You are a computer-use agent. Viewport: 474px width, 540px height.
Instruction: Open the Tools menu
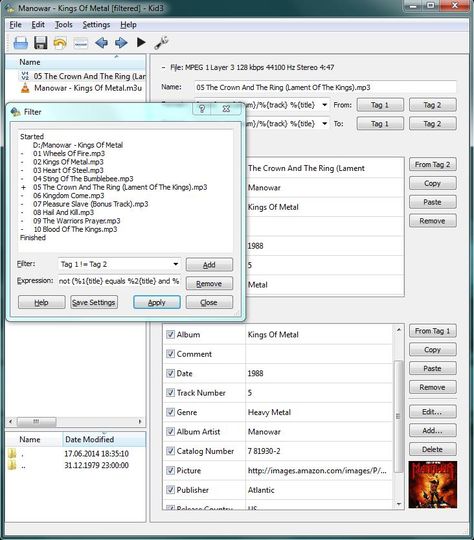(63, 25)
